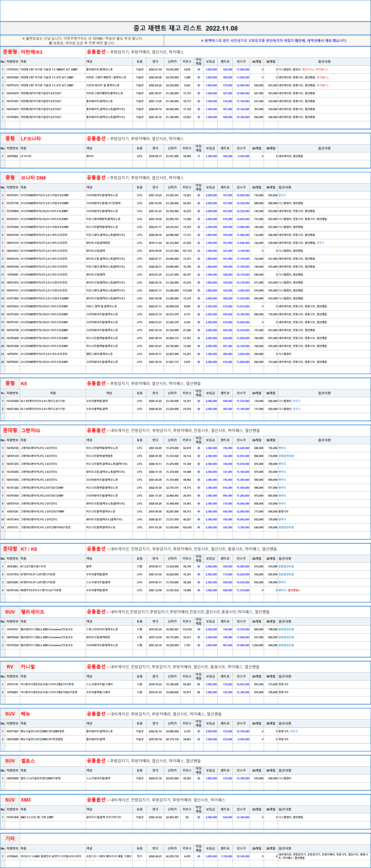Screen dimensions: 371x868
Task: Click the title '중고 재렌트 재고 리스트 2022.11.08'
Action: point(186,28)
